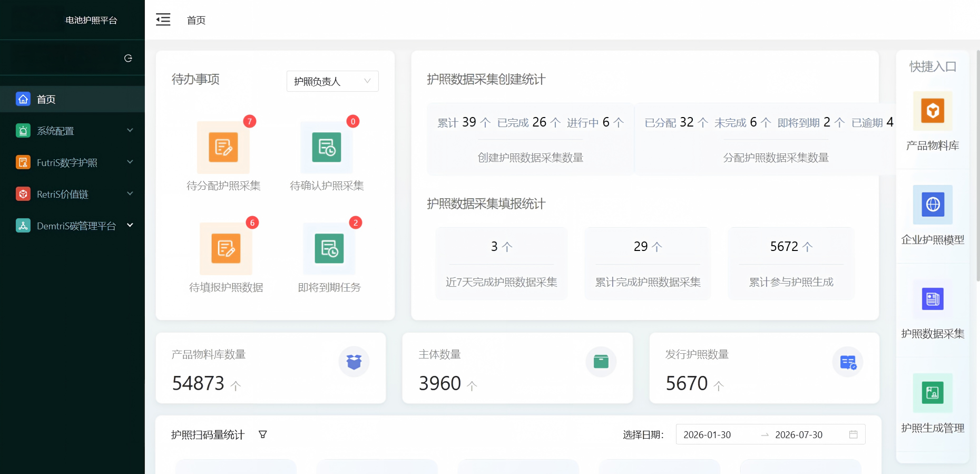Open 待填报护照数据 task icon

226,249
